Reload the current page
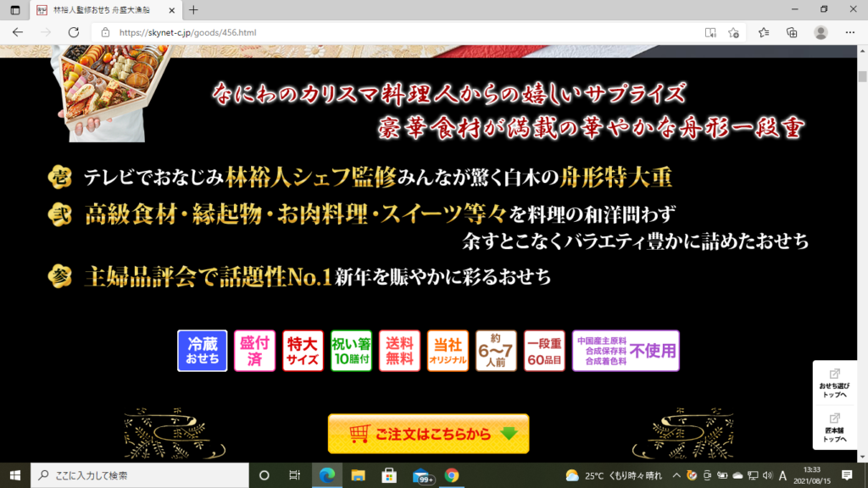This screenshot has height=488, width=868. [x=74, y=33]
